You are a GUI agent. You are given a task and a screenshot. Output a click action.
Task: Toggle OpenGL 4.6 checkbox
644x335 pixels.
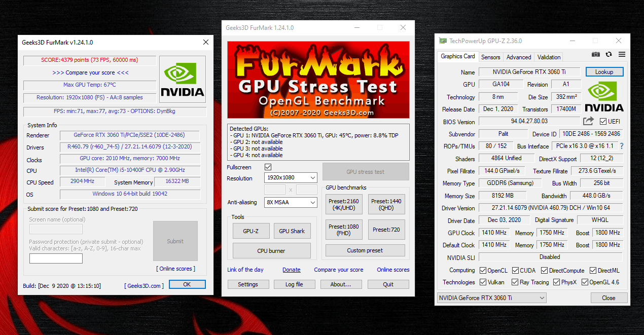pyautogui.click(x=585, y=282)
